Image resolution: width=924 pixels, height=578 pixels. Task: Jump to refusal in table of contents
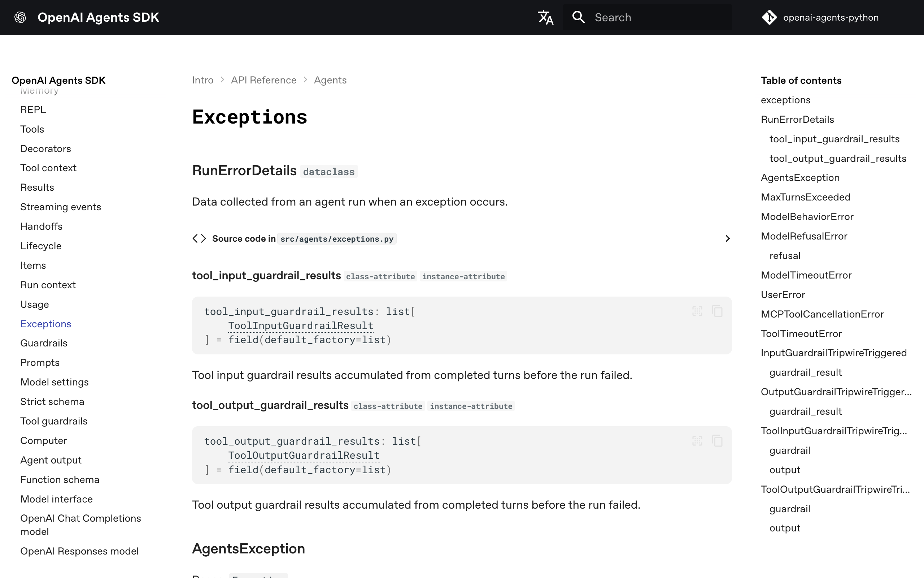(x=785, y=255)
